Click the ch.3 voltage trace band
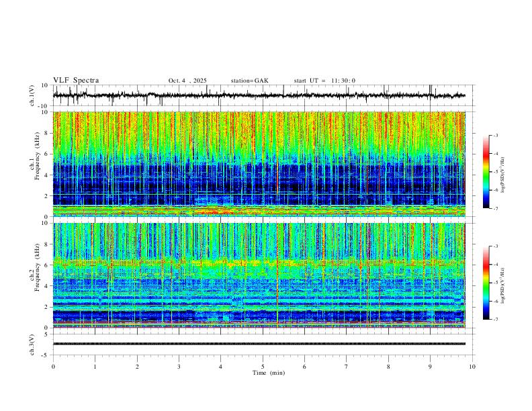Screen dimensions: 532x411 click(x=259, y=344)
